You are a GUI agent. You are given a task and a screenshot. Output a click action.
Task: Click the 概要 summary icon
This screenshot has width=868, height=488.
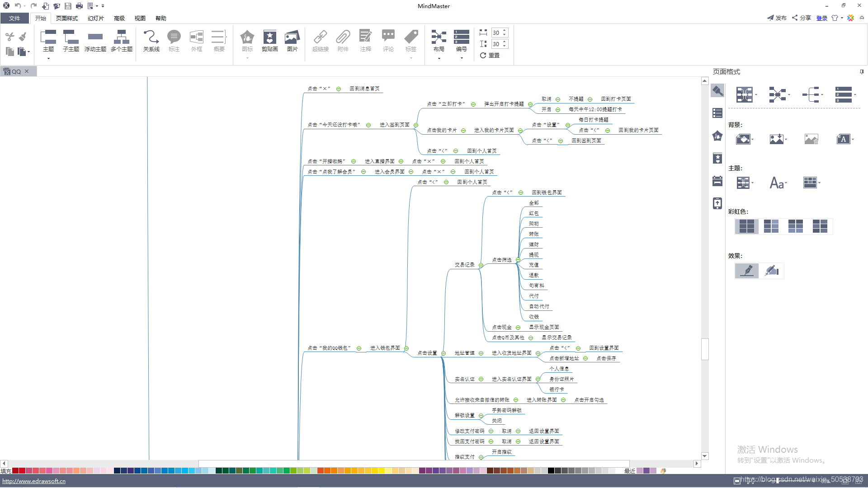(x=219, y=41)
